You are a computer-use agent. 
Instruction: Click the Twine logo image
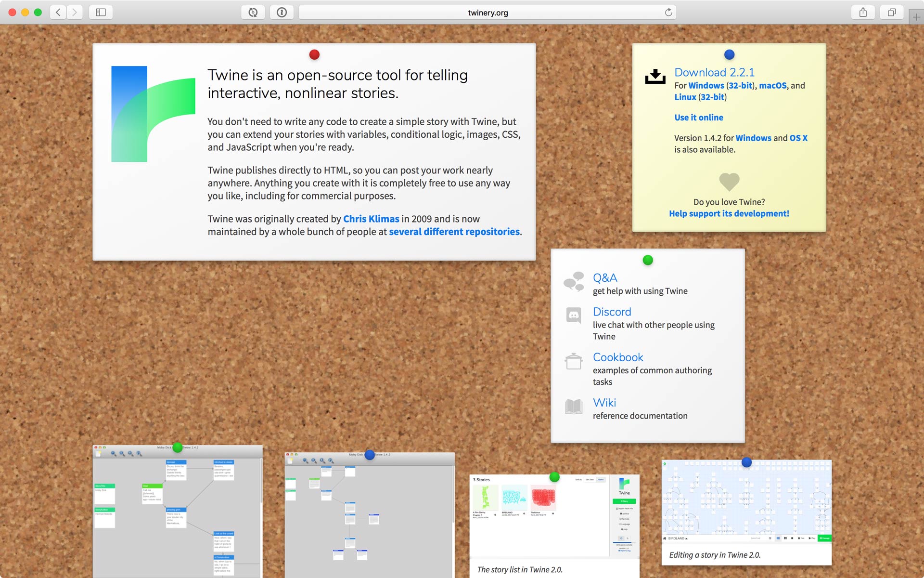pos(153,114)
